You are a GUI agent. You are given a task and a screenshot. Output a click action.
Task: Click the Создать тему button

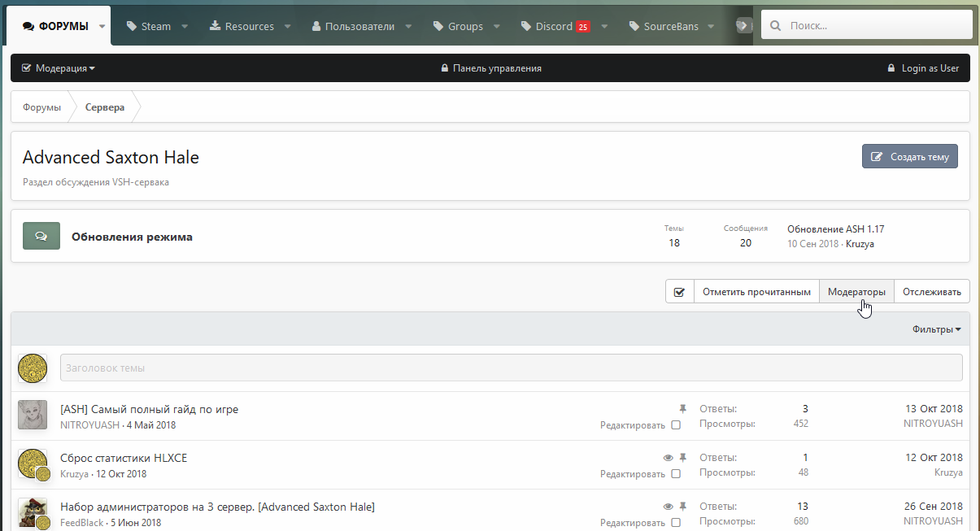[x=910, y=156]
